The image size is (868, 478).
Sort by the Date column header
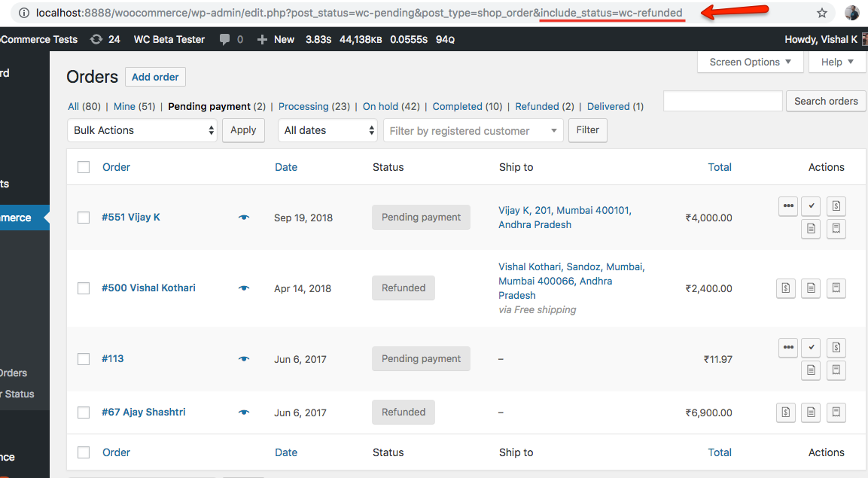point(286,167)
